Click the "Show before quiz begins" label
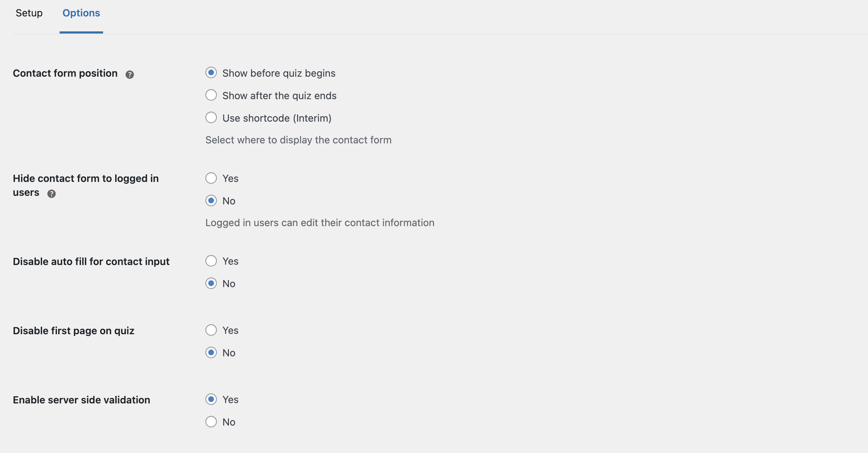Screen dimensions: 868x453 click(x=279, y=73)
